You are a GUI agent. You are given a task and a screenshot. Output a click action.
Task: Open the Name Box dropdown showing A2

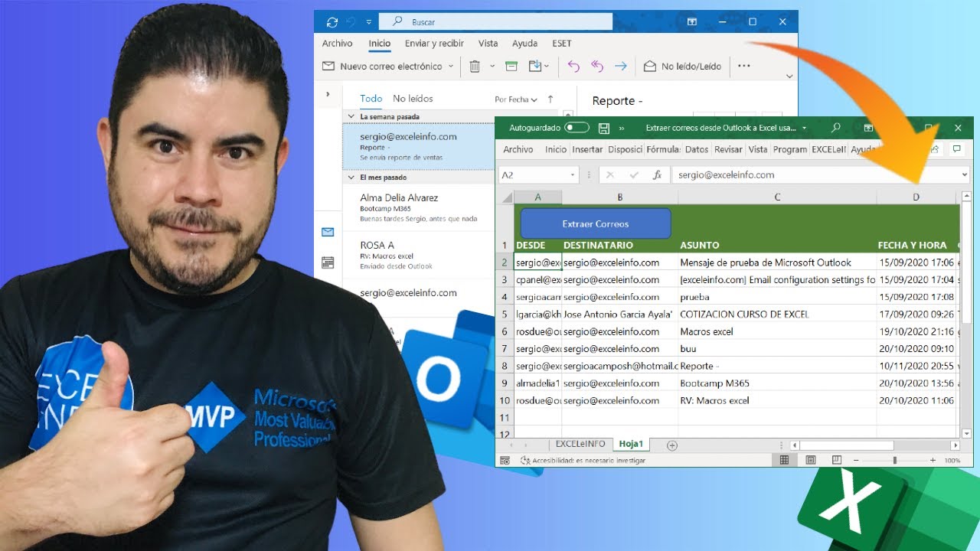pyautogui.click(x=573, y=175)
